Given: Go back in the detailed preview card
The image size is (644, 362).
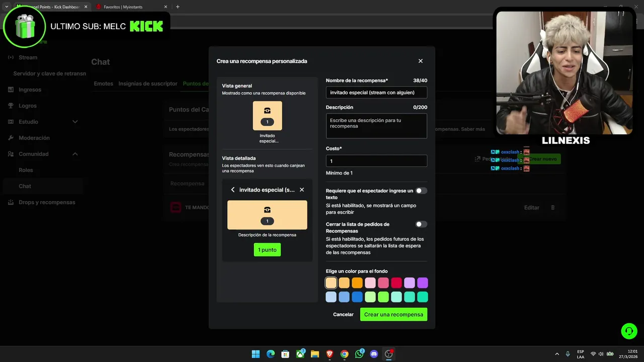Looking at the screenshot, I should coord(232,190).
